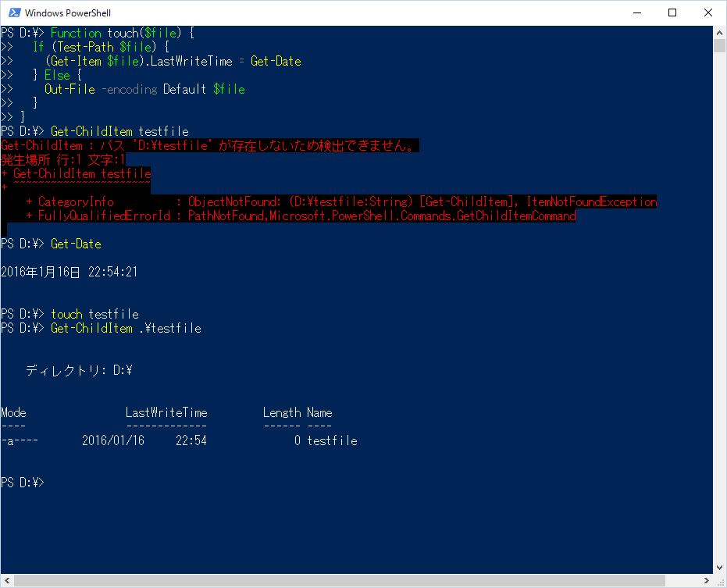Click the vertical scrollbar up arrow
The width and height of the screenshot is (727, 588).
pos(720,32)
